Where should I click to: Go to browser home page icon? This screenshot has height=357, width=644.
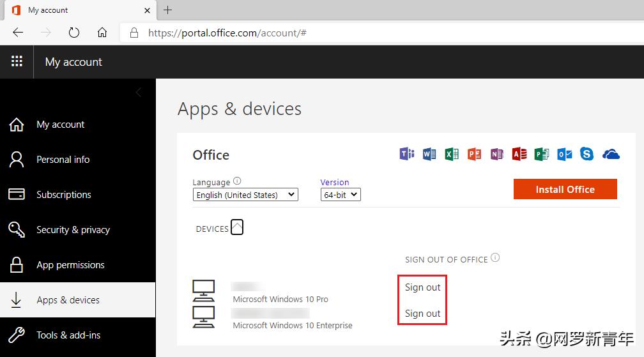102,33
